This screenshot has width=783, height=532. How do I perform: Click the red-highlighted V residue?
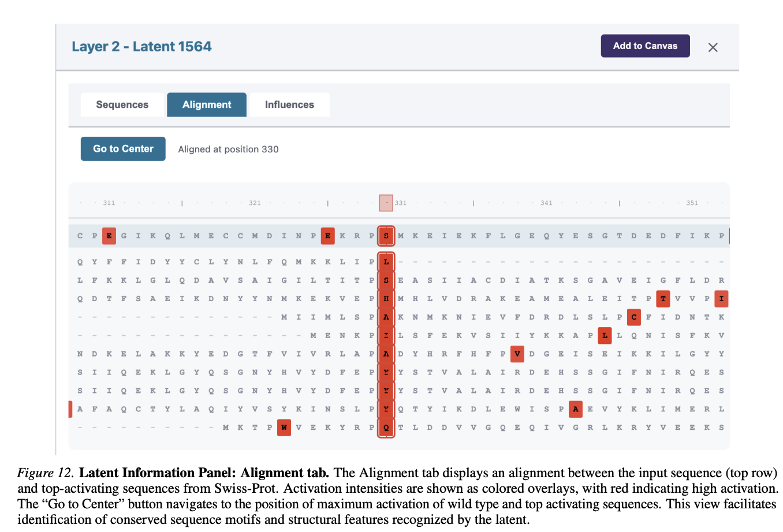pos(517,354)
